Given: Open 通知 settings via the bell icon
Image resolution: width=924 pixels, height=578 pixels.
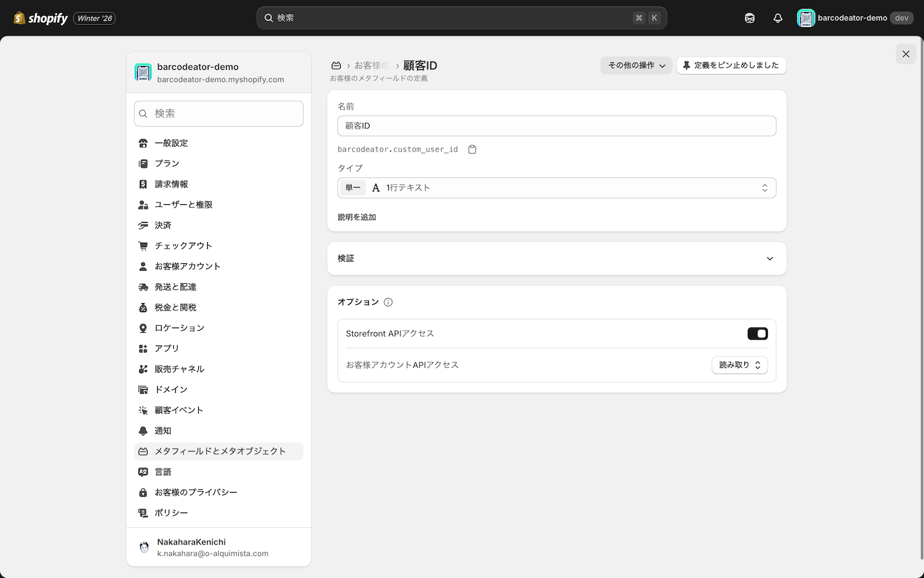Looking at the screenshot, I should pos(162,430).
